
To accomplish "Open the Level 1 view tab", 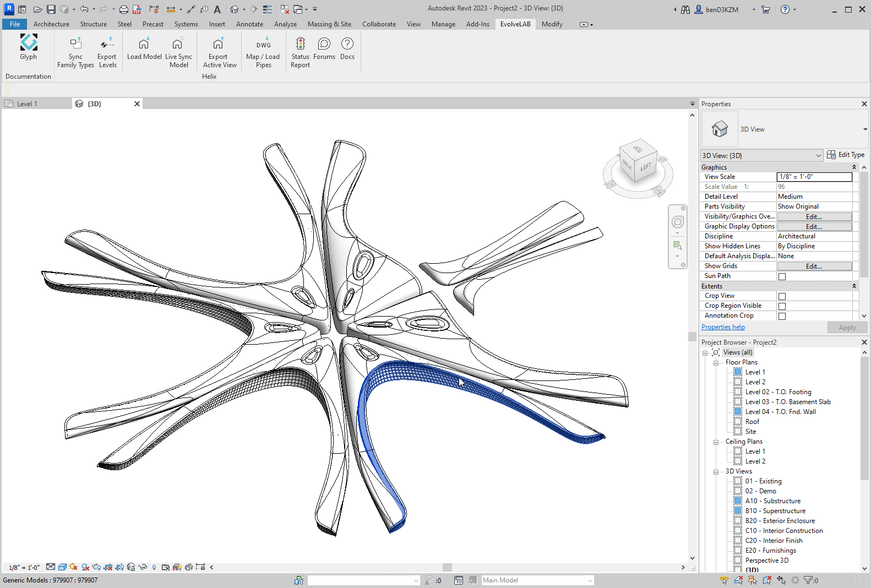I will (x=26, y=104).
